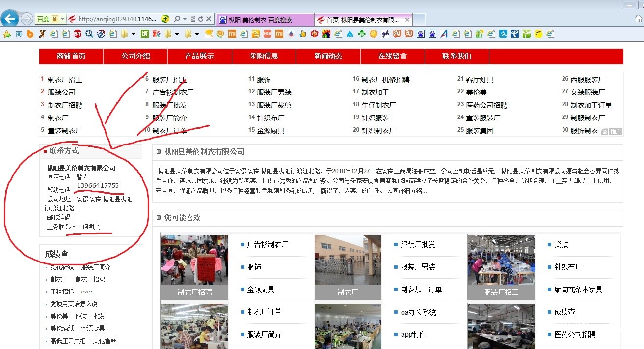Open the 百度 证 certificate dropdown arrow

(63, 19)
